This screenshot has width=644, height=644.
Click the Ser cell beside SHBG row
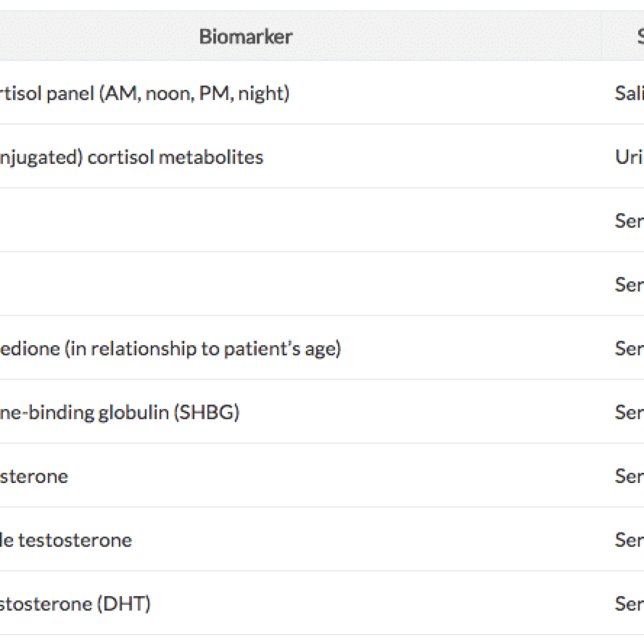(629, 412)
